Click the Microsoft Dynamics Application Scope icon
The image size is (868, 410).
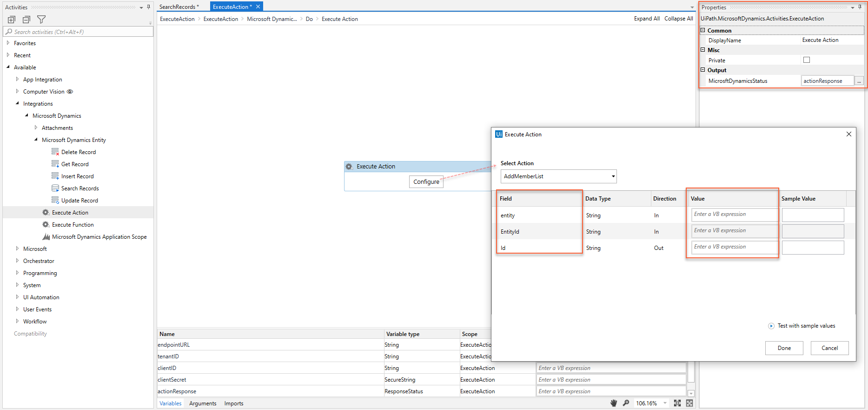pyautogui.click(x=46, y=236)
